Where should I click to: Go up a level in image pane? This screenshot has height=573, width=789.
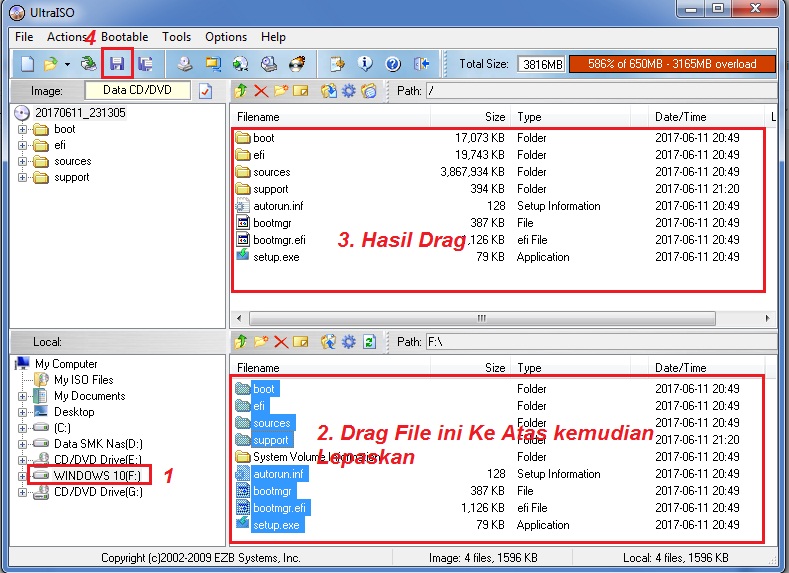tap(241, 91)
